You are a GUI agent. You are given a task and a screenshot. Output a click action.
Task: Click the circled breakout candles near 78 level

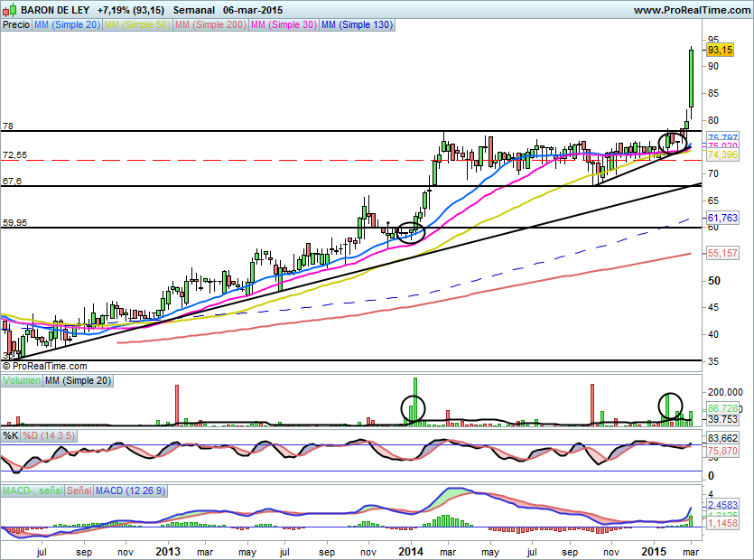pyautogui.click(x=673, y=141)
